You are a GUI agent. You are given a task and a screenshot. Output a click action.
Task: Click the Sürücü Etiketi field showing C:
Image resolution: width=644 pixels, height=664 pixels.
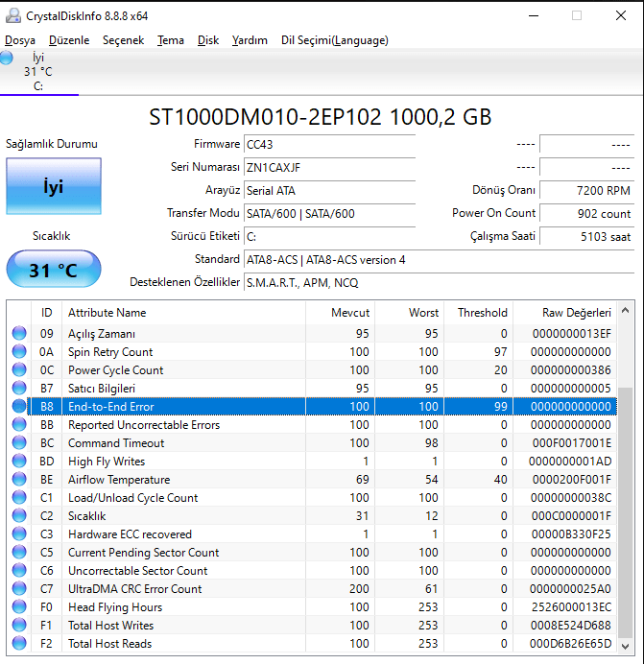[x=329, y=236]
